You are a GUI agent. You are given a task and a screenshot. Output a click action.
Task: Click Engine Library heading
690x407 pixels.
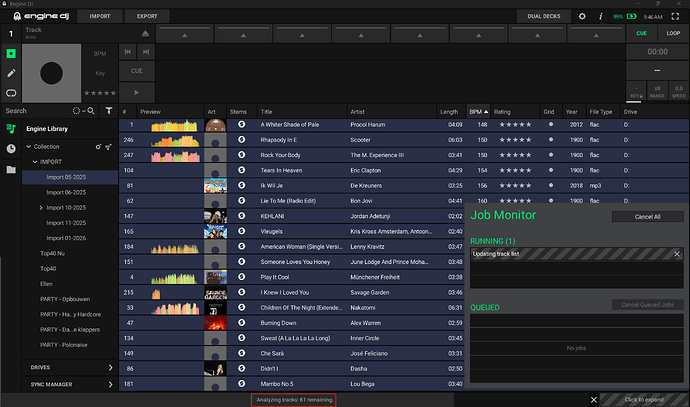pos(47,129)
